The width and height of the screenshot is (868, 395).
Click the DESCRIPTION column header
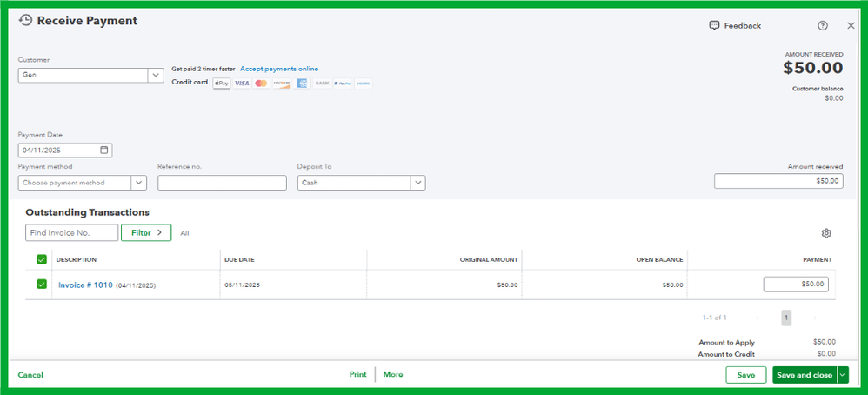pos(77,260)
